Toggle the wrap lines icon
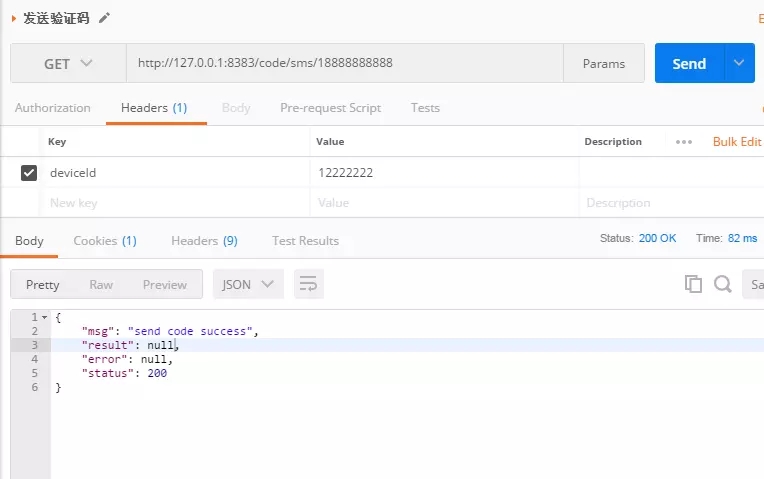 pos(308,284)
